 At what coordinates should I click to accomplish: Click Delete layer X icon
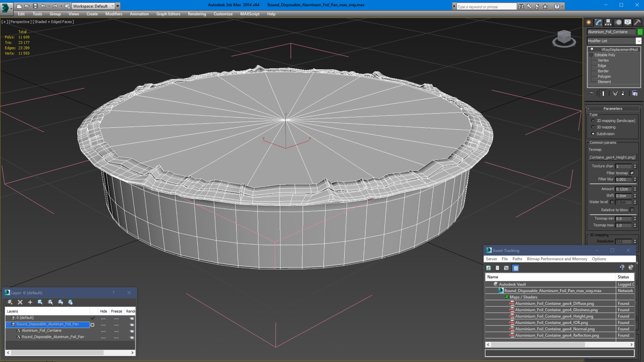click(x=20, y=302)
